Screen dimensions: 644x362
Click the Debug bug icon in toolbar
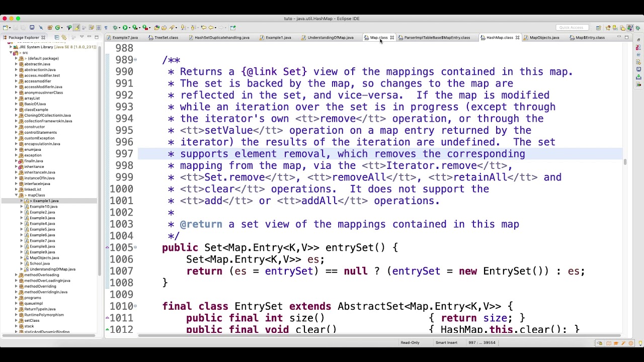[115, 28]
